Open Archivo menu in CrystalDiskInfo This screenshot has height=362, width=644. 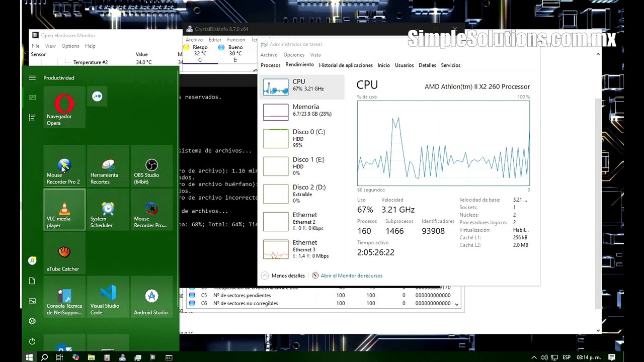(194, 40)
